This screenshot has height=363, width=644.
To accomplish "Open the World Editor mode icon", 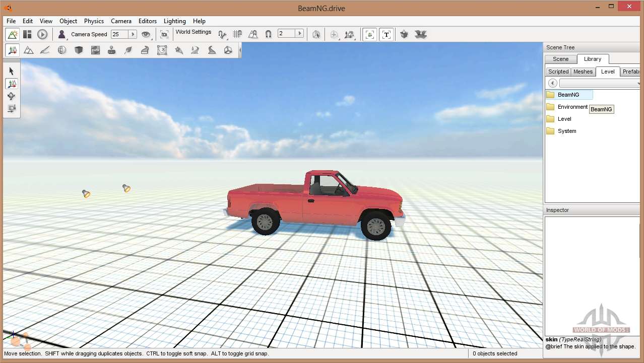I will point(13,34).
